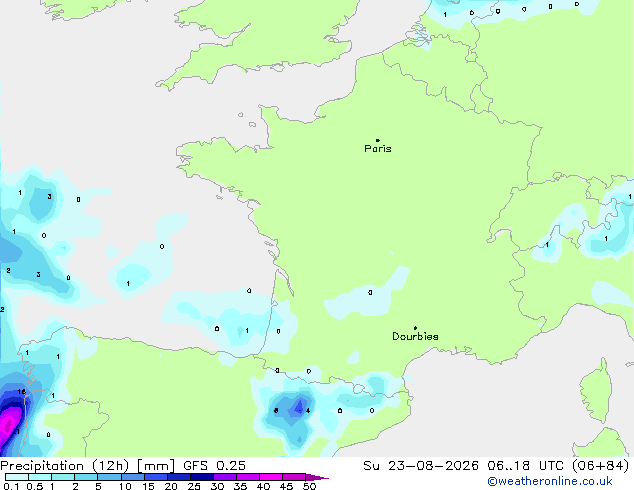Select the 10 to 15 mm legend swatch

pyautogui.click(x=132, y=477)
